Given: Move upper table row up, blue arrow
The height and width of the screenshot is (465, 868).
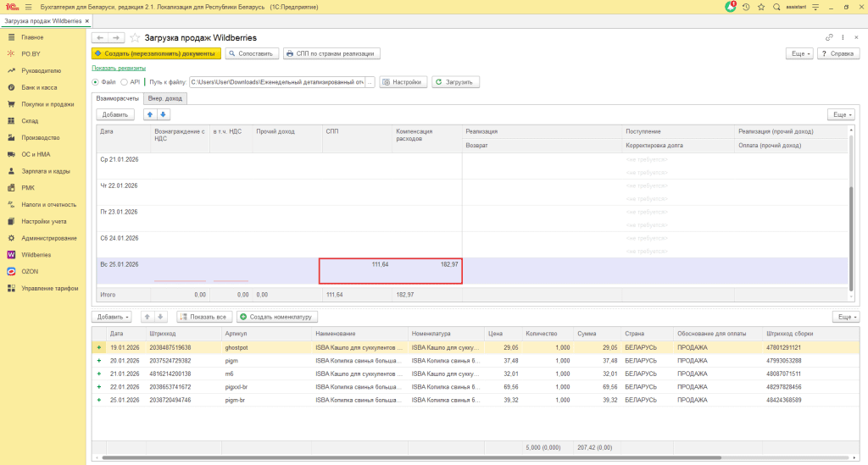Looking at the screenshot, I should click(149, 114).
